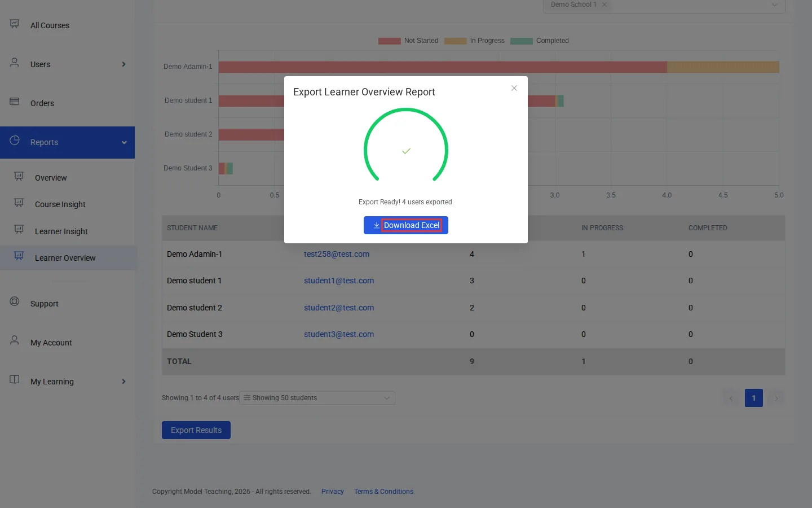Open My Account menu item

click(68, 343)
